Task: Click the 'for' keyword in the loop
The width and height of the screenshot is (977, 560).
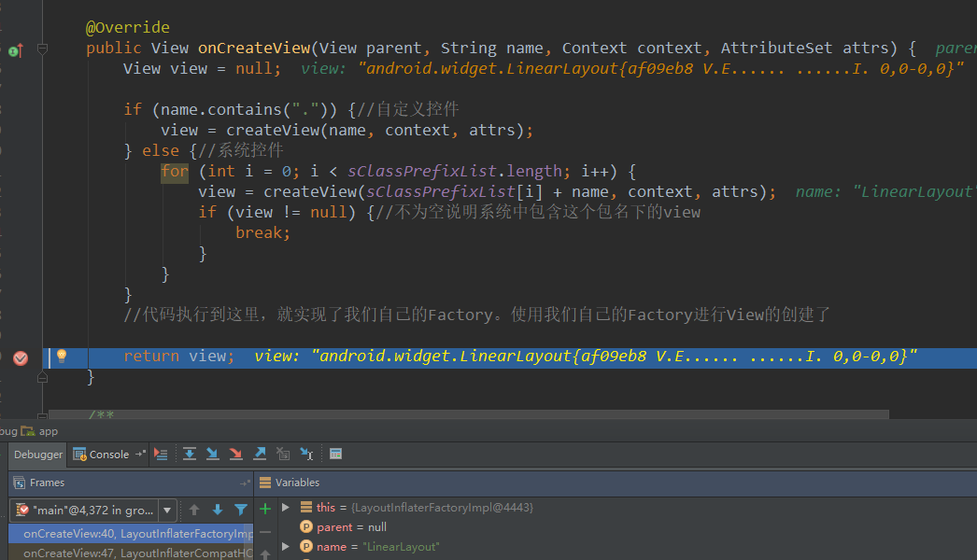Action: click(175, 172)
